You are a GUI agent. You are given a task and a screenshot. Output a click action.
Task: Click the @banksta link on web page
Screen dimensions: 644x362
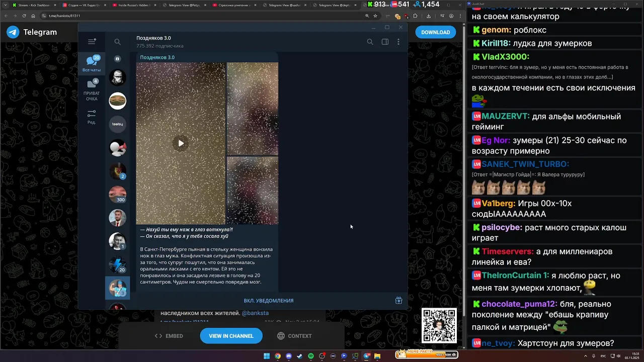point(255,313)
